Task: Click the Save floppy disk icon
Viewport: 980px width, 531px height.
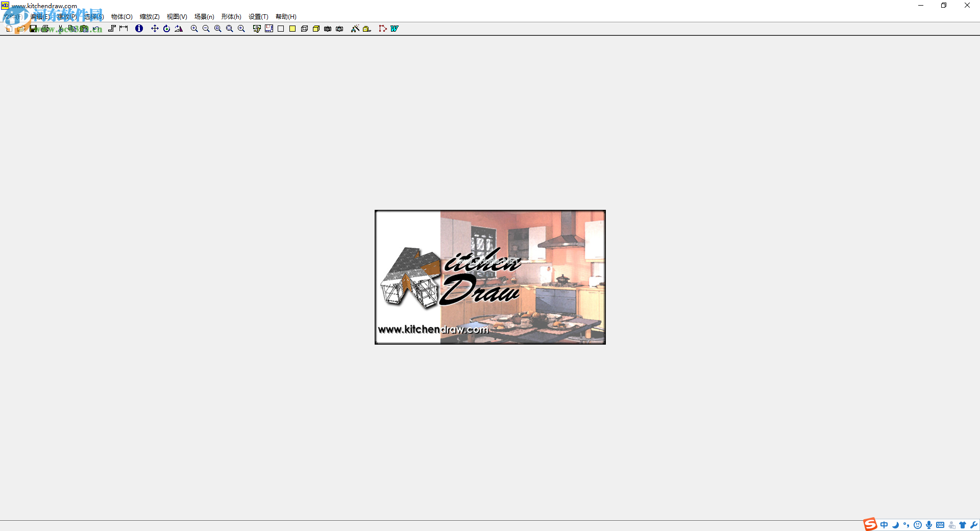Action: [33, 29]
